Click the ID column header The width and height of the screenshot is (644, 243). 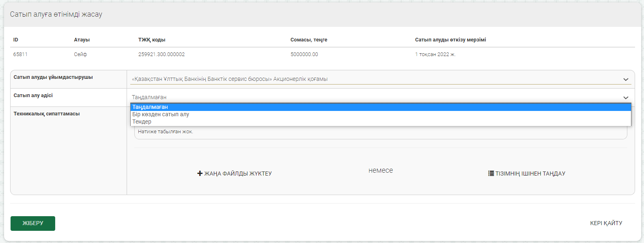[16, 40]
